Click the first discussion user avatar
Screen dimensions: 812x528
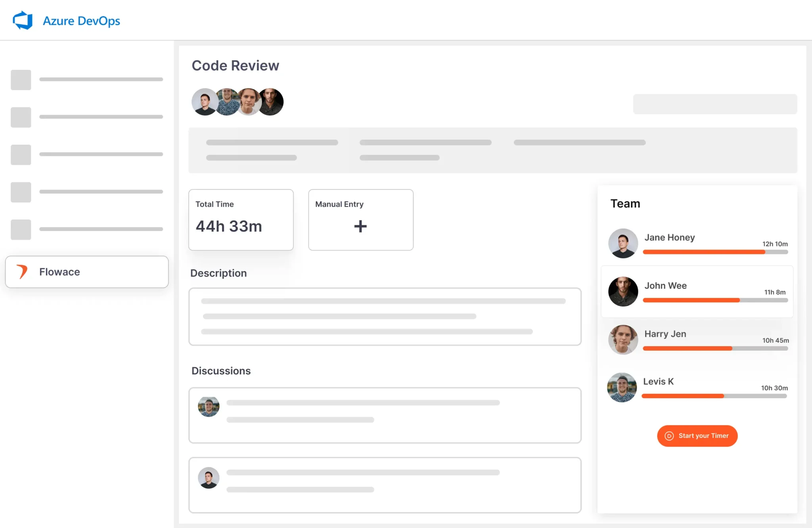208,407
